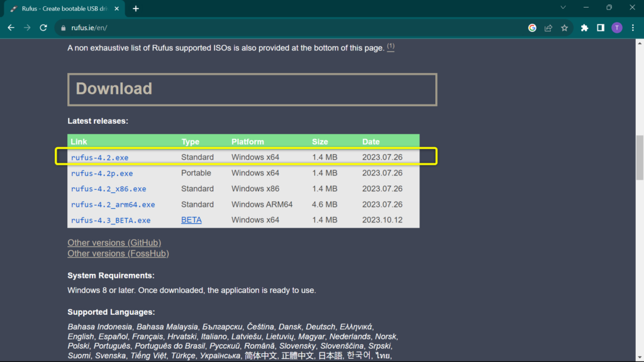Select the Rufus browser tab
This screenshot has height=362, width=644.
pos(63,9)
